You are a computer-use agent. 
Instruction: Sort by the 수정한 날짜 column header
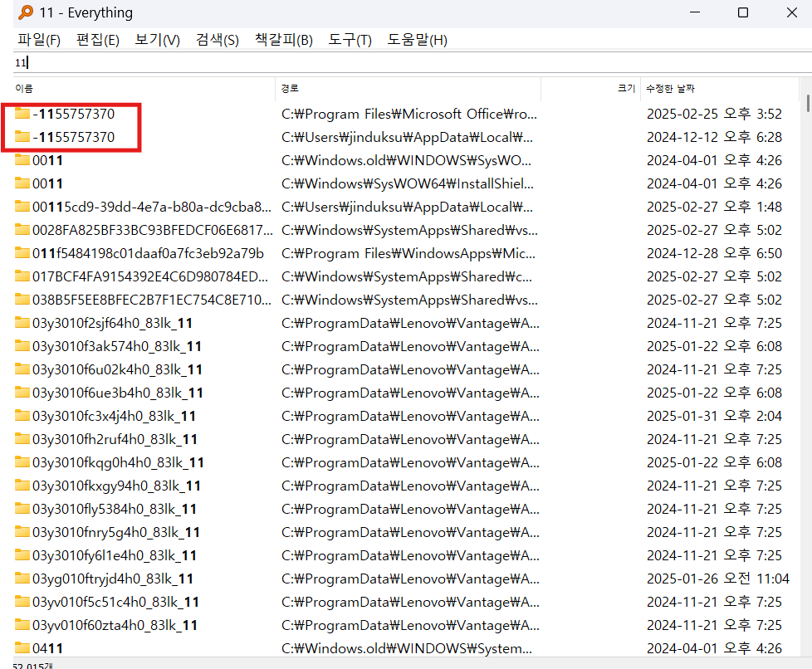pyautogui.click(x=720, y=89)
